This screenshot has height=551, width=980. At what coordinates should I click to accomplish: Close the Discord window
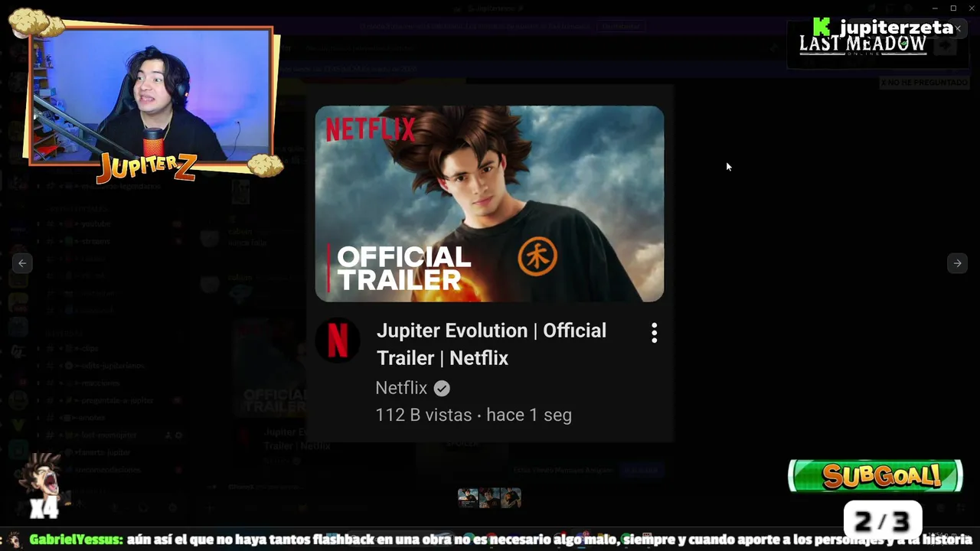[971, 8]
